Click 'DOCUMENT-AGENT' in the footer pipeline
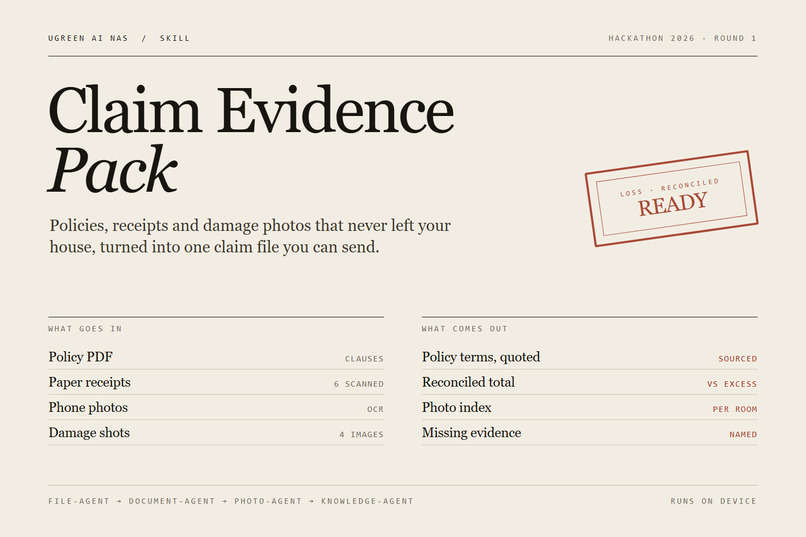The image size is (806, 537). click(172, 501)
